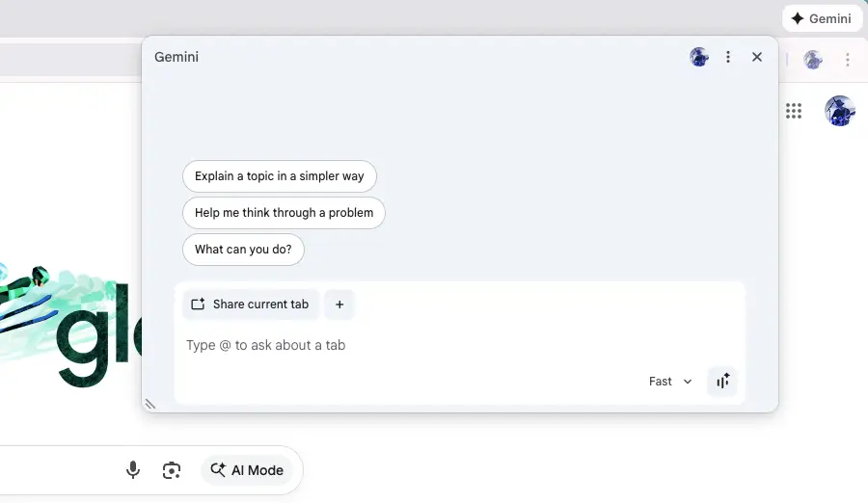Click the Google account avatar on the page
The height and width of the screenshot is (503, 868).
click(x=839, y=111)
